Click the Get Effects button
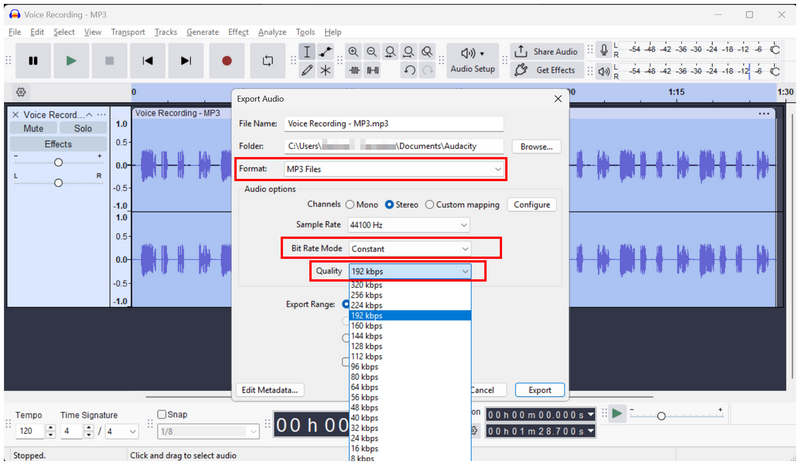This screenshot has height=465, width=800. tap(546, 70)
